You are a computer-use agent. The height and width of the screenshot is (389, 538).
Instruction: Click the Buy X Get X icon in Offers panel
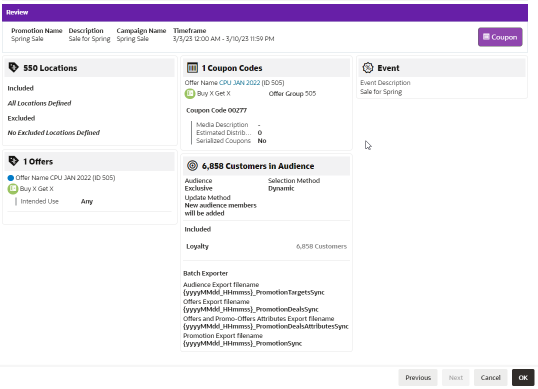(13, 189)
